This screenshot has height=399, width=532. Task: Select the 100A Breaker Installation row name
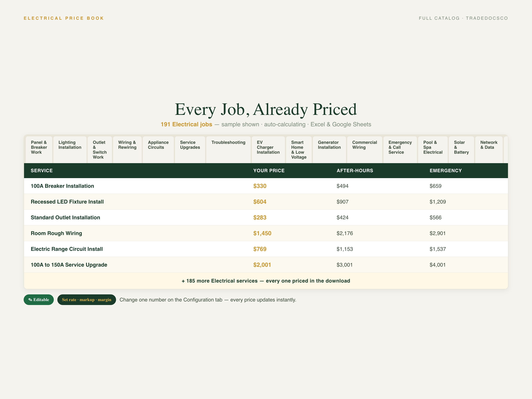click(x=62, y=186)
